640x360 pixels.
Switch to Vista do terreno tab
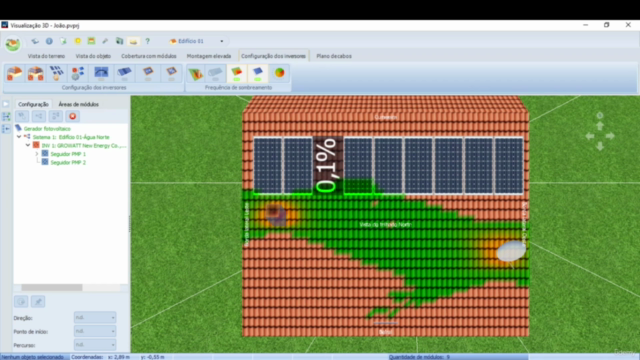coord(46,56)
